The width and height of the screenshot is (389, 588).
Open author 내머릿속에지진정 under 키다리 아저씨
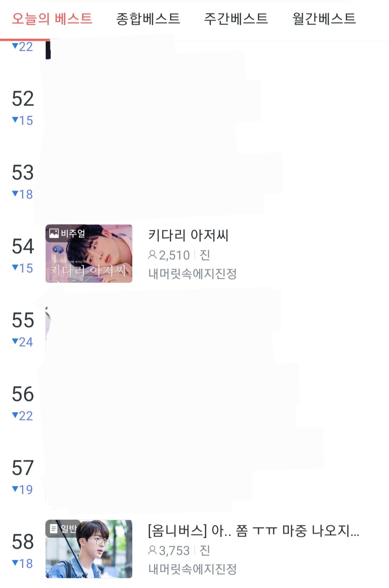click(192, 274)
